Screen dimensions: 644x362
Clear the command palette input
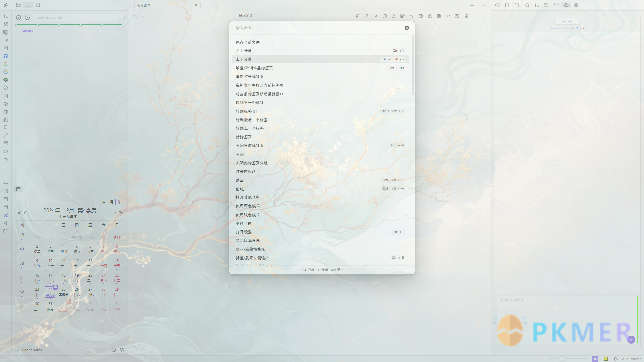(x=407, y=28)
